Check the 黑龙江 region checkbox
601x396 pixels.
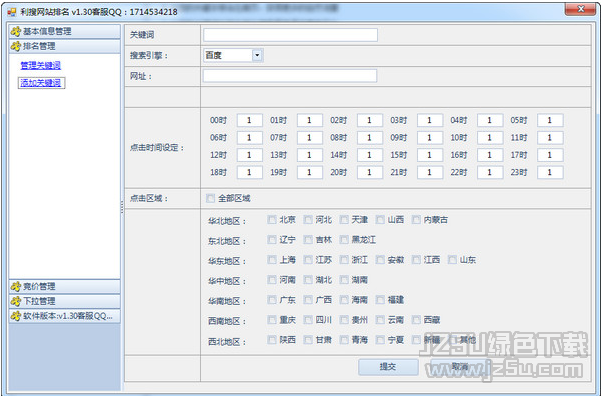tap(344, 240)
